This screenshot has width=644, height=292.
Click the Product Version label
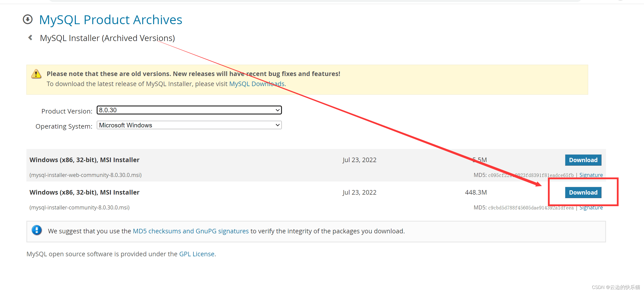point(67,111)
